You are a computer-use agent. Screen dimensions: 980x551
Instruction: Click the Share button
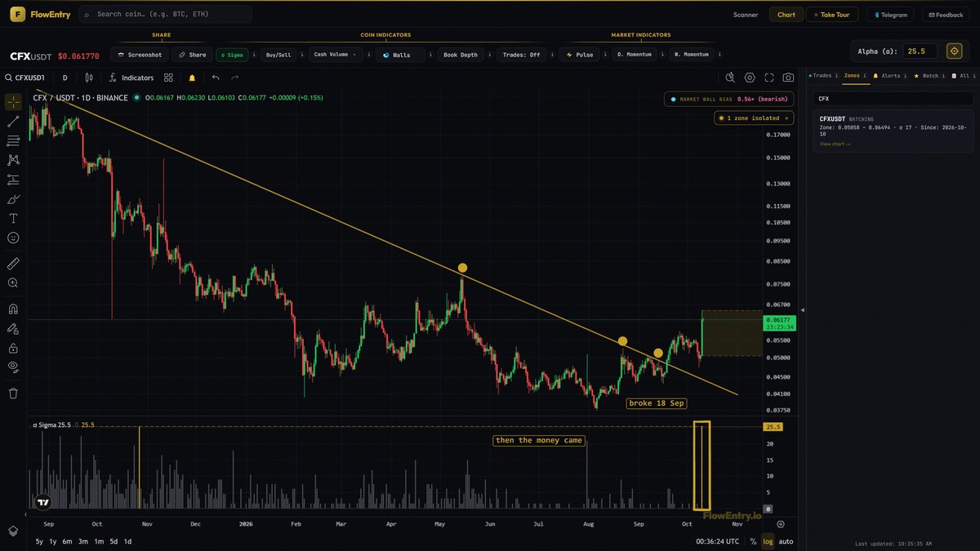point(193,55)
